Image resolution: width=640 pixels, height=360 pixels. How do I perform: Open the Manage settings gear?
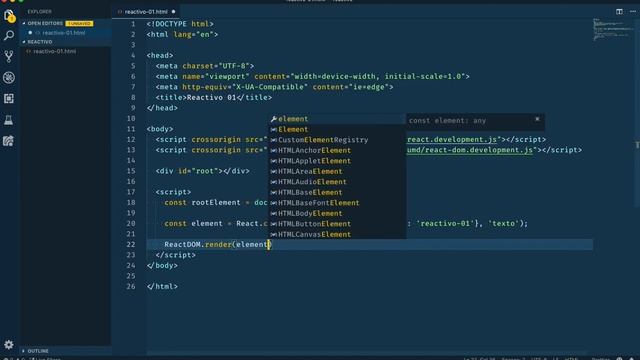[9, 344]
